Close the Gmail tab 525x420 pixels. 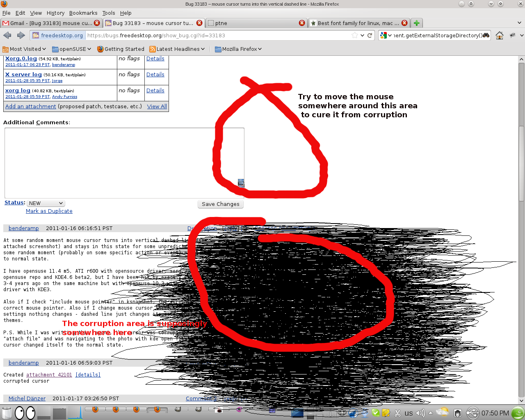[x=97, y=23]
